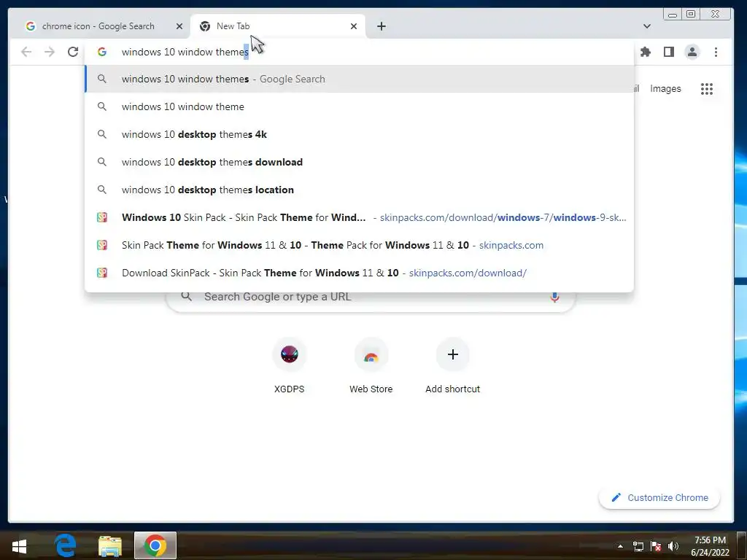Open a new tab with plus button
Viewport: 747px width, 560px height.
(x=382, y=26)
